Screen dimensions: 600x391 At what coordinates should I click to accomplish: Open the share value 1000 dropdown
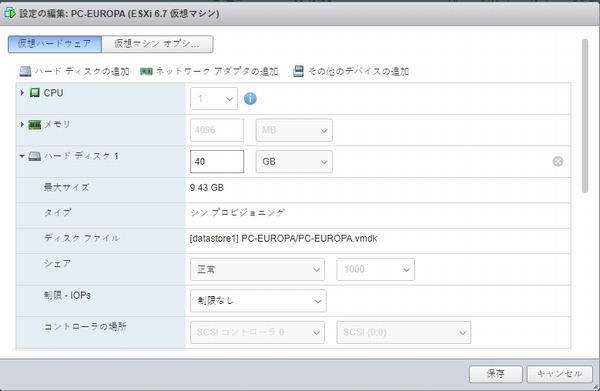coord(376,269)
